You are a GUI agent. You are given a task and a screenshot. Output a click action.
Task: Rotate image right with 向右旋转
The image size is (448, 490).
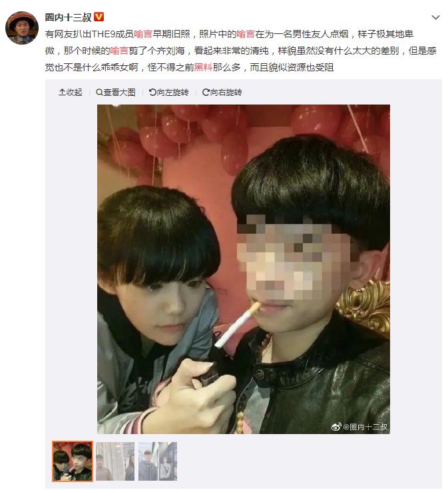click(x=222, y=92)
